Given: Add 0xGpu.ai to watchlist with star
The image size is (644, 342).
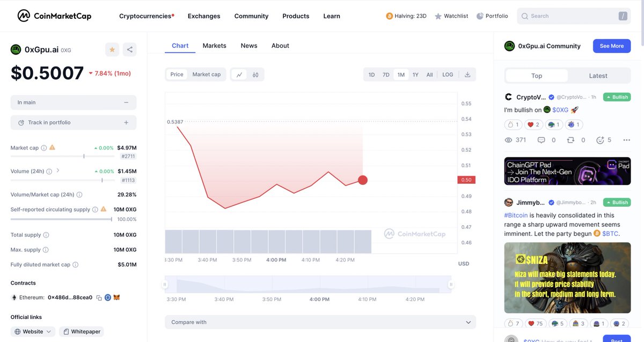Looking at the screenshot, I should coord(112,49).
